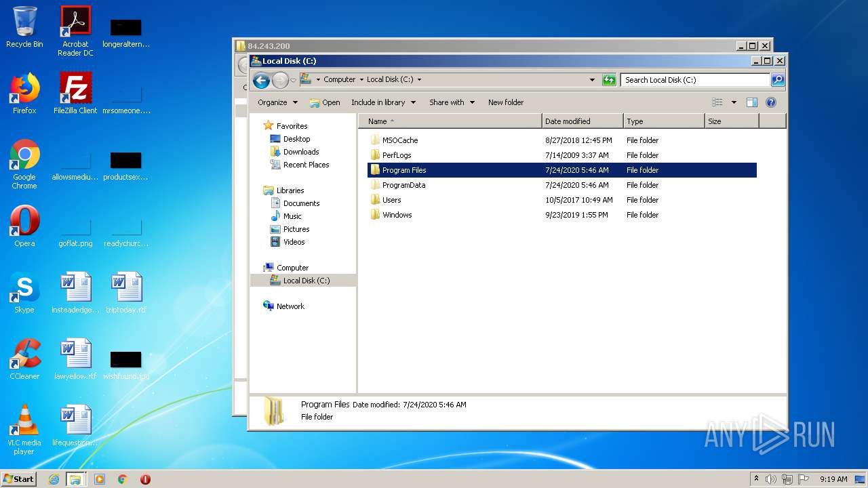
Task: Select the Skype desktop shortcut
Action: click(x=24, y=293)
